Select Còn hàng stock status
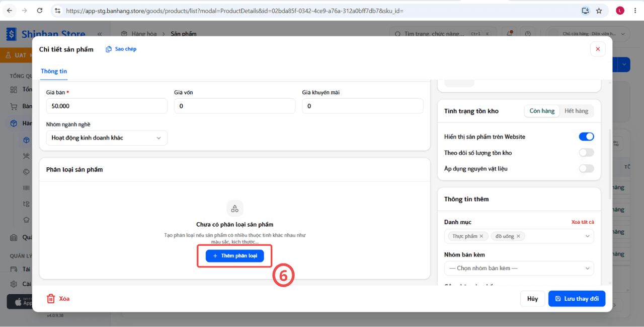Viewport: 644px width, 327px height. [542, 111]
